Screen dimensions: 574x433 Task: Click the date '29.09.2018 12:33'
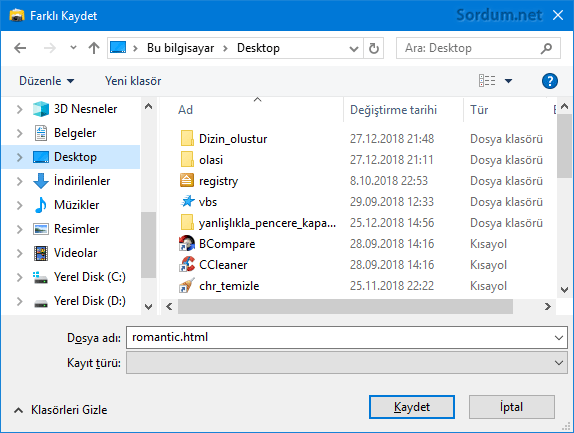click(x=392, y=202)
